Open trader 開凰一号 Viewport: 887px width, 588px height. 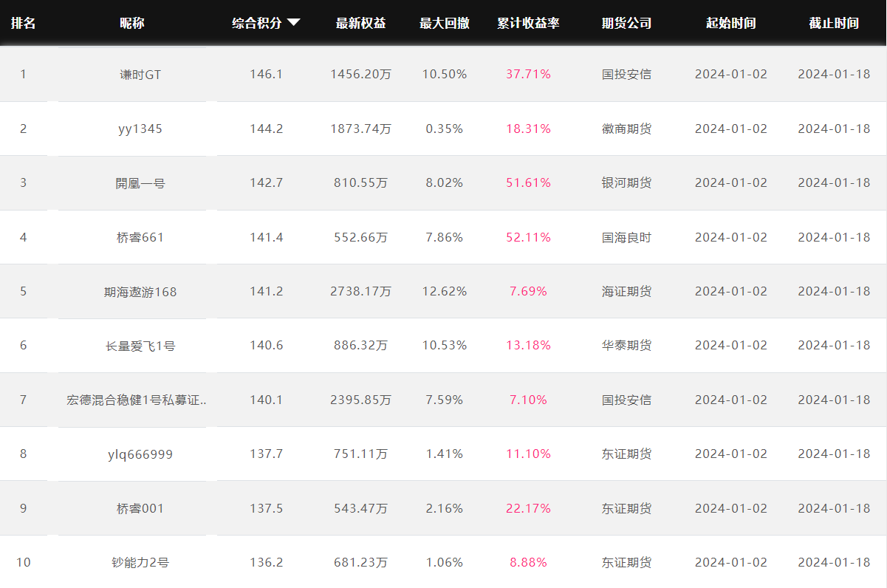140,183
